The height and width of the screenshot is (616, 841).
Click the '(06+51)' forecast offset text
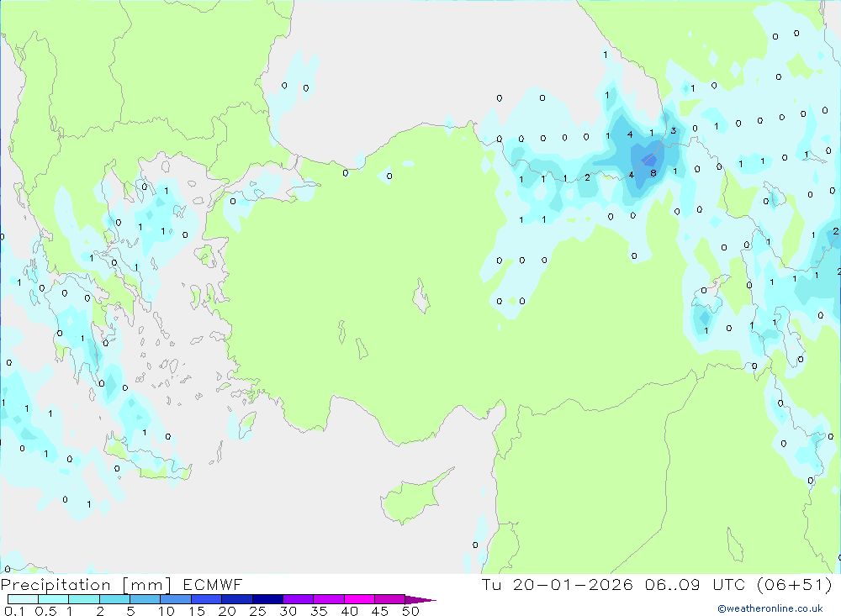coord(795,585)
